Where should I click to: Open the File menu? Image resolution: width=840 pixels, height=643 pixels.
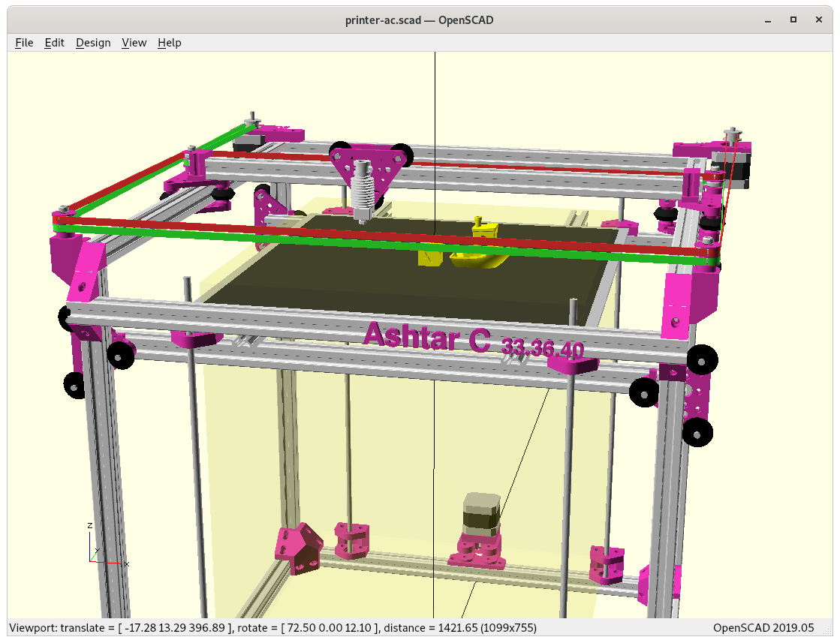(x=24, y=43)
